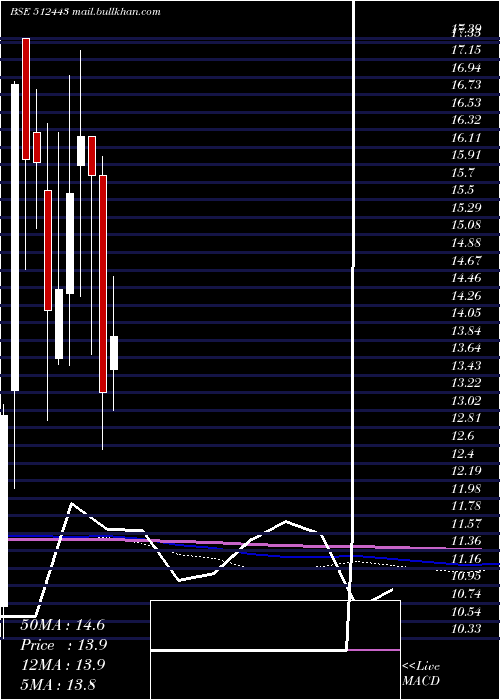Click the 15.29 price axis value
The width and height of the screenshot is (500, 700).
[x=466, y=208]
